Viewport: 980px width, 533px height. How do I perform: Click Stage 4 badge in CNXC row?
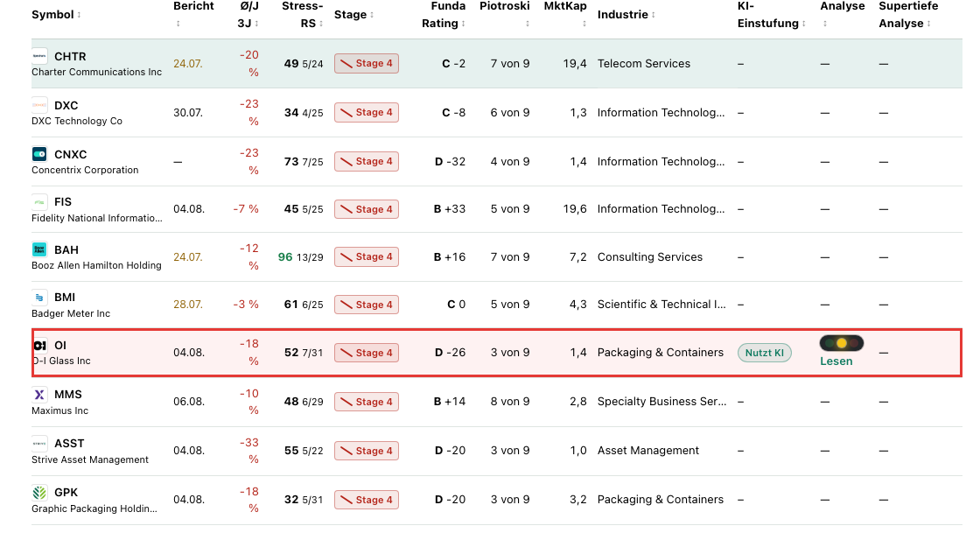point(367,161)
